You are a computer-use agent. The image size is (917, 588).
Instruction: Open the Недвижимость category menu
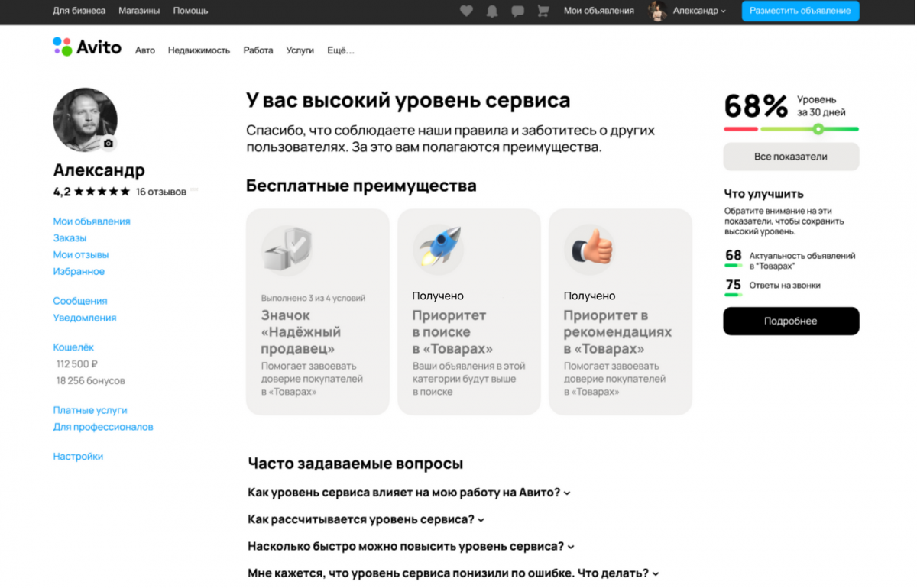[x=199, y=50]
